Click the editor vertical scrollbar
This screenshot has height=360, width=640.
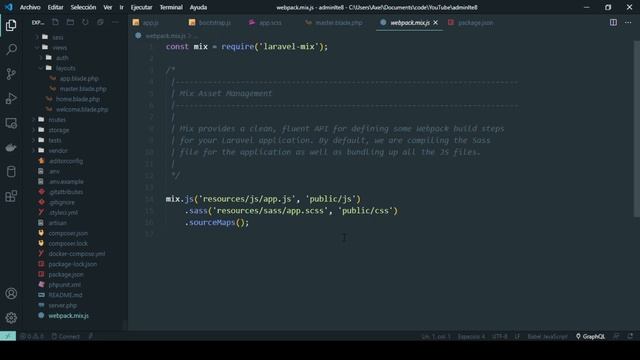click(x=637, y=129)
